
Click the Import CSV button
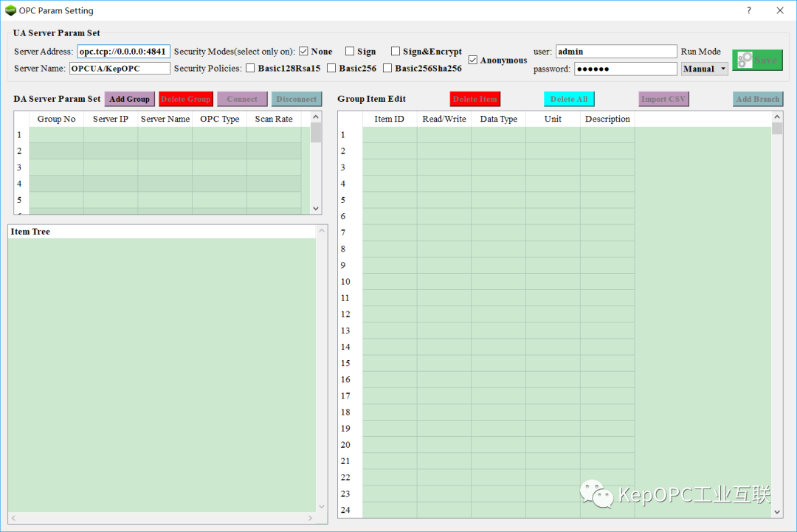coord(663,99)
